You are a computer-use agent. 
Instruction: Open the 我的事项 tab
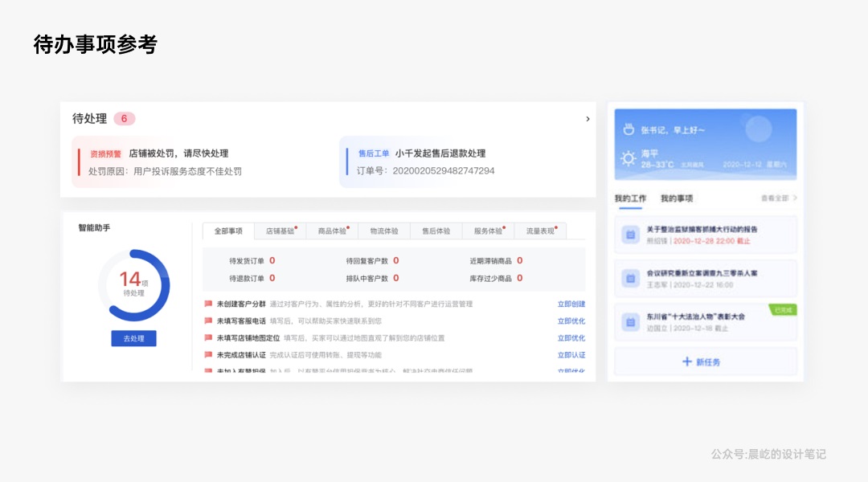[677, 198]
